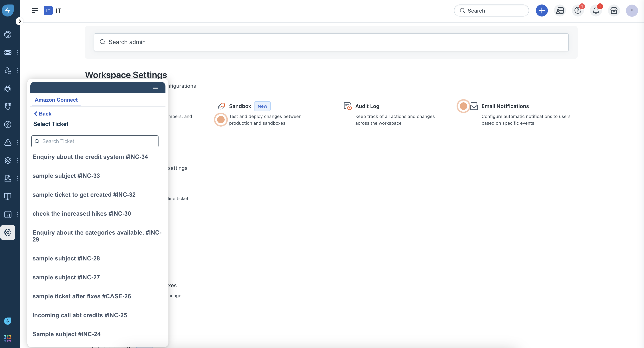Open the Reports chart icon in sidebar

click(x=8, y=214)
